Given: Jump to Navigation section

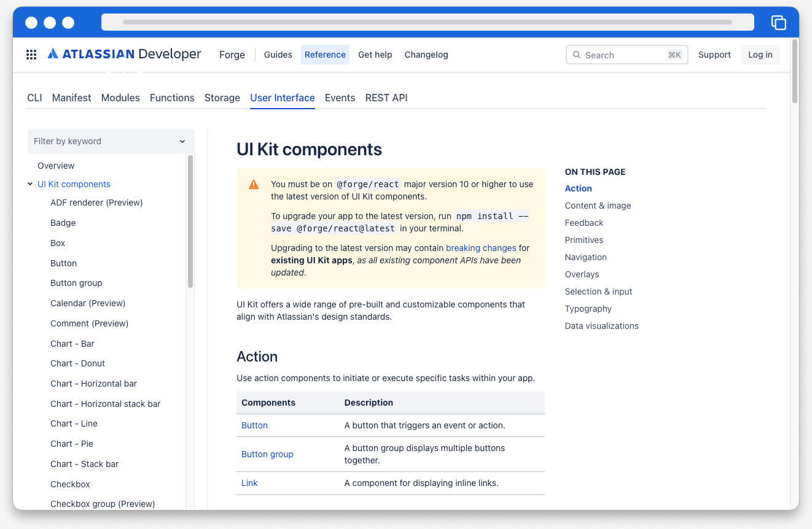Looking at the screenshot, I should tap(586, 257).
